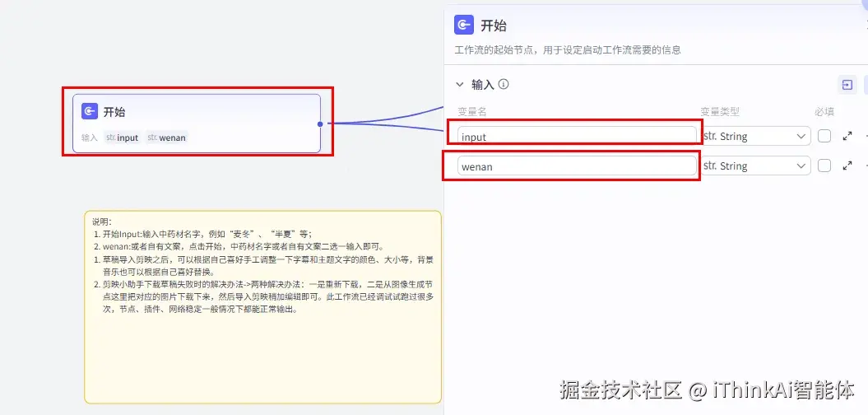Click the 说明: heading in the note
868x415 pixels.
(x=102, y=221)
